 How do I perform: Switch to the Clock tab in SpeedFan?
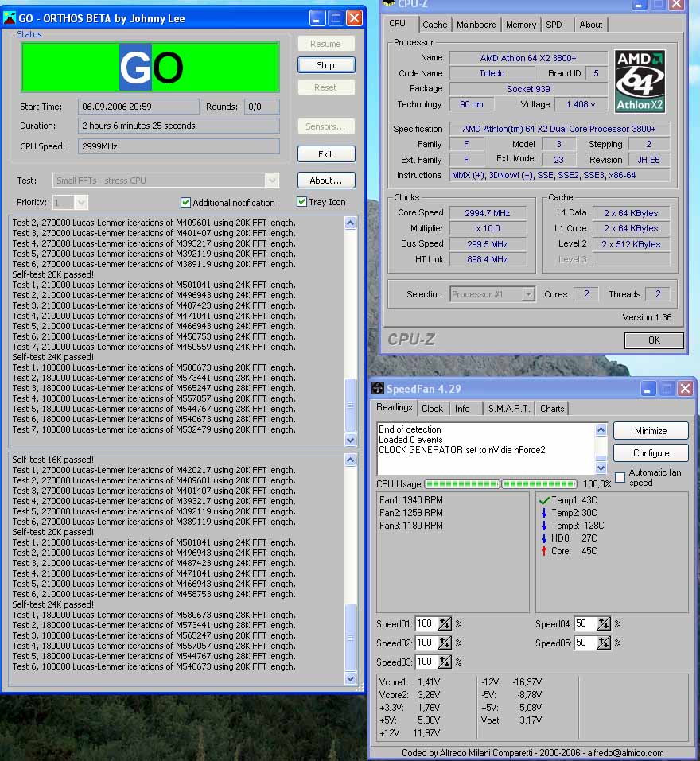432,409
